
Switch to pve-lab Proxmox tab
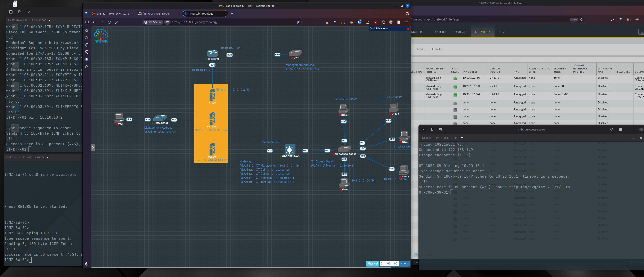[x=113, y=14]
